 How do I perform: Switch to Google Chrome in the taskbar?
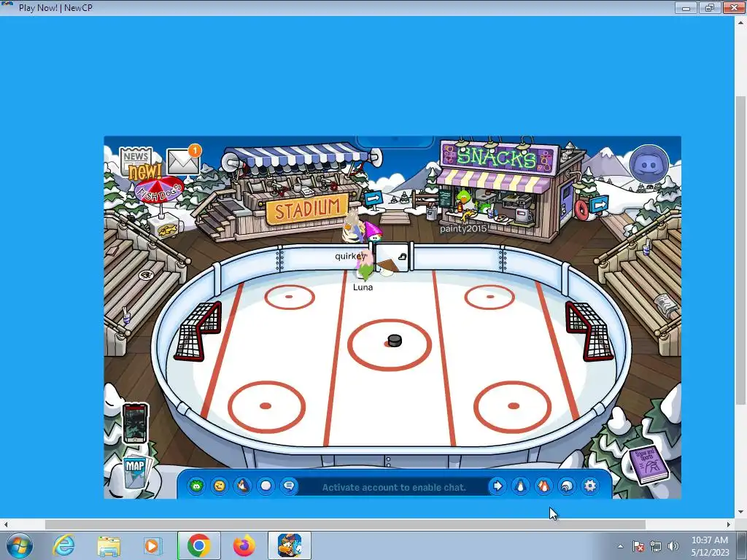198,545
